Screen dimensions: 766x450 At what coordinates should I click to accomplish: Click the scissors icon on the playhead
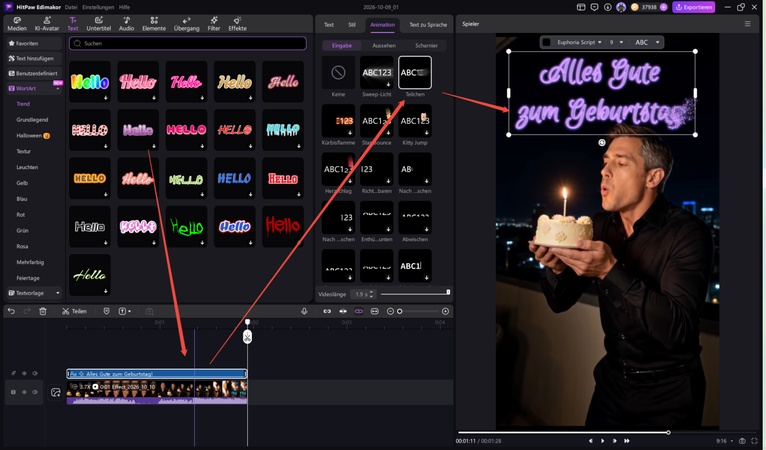[x=248, y=337]
